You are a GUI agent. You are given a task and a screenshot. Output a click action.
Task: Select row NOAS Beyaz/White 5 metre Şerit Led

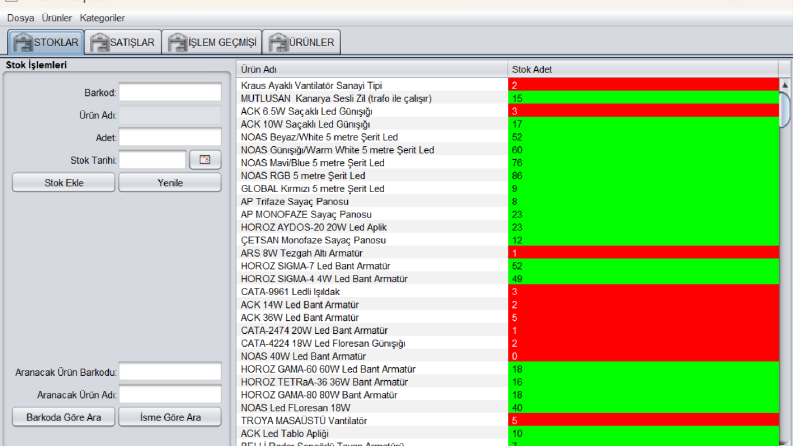508,137
